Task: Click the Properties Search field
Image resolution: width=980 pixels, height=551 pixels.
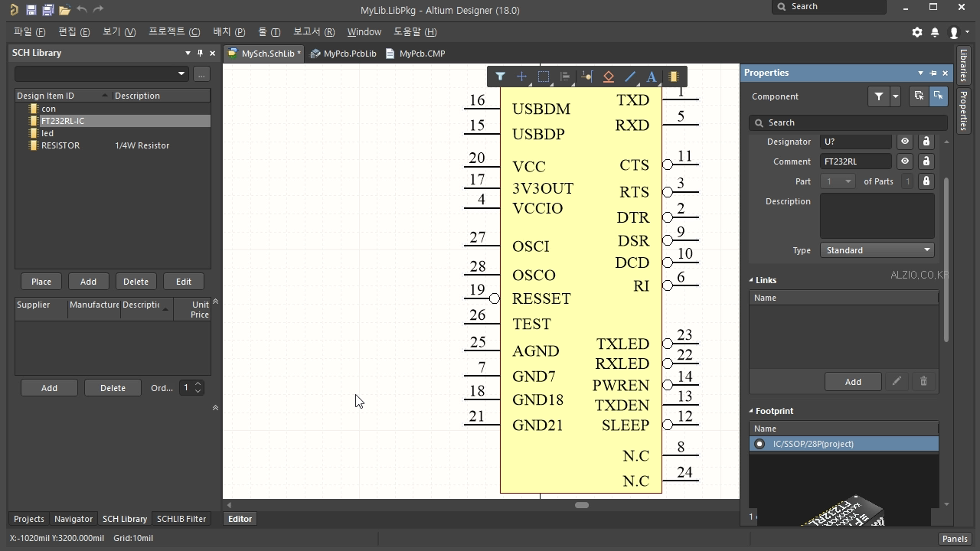Action: click(848, 122)
